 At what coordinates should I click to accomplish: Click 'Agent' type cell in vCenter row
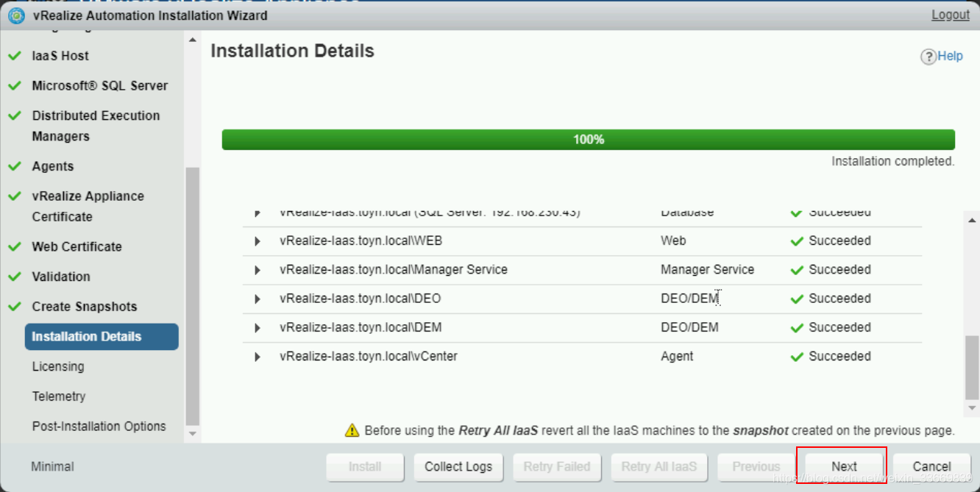point(677,357)
